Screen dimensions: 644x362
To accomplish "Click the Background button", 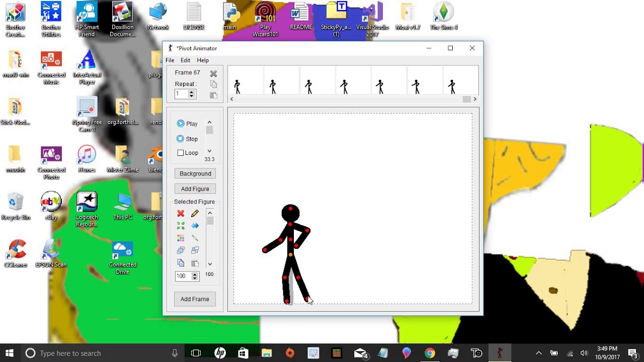I will 195,173.
